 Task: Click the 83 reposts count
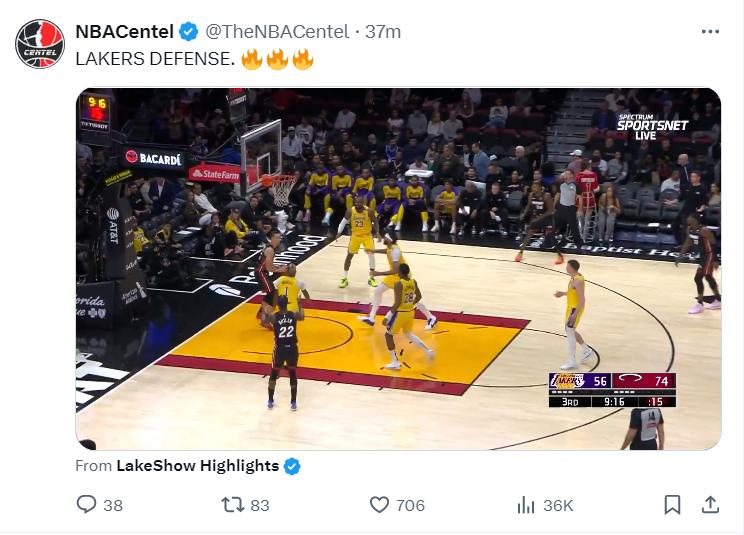[x=260, y=506]
